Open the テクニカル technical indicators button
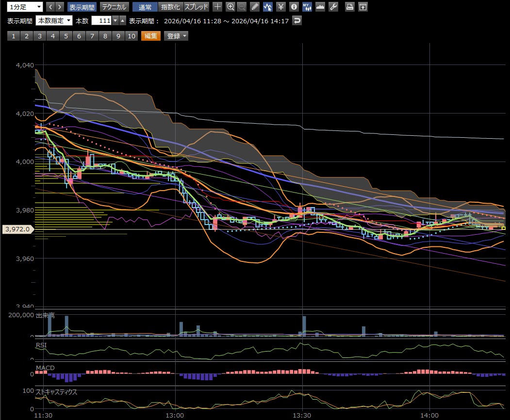This screenshot has width=510, height=420. pyautogui.click(x=114, y=7)
